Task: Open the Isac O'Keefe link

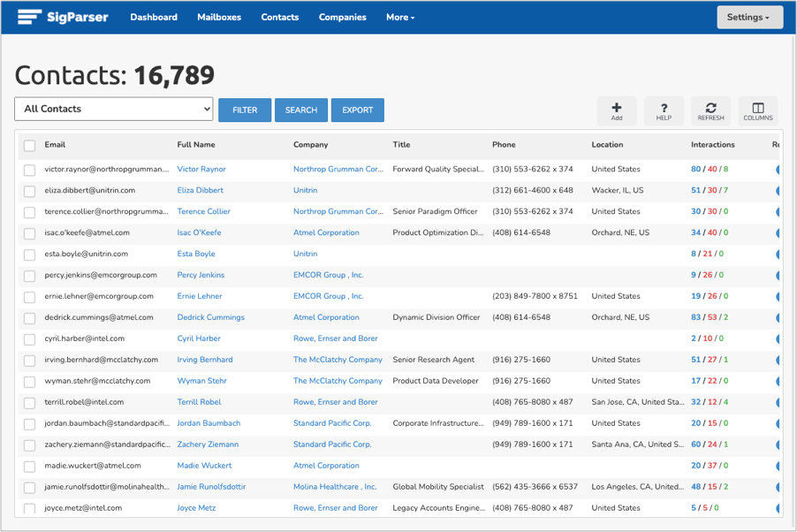Action: [199, 232]
